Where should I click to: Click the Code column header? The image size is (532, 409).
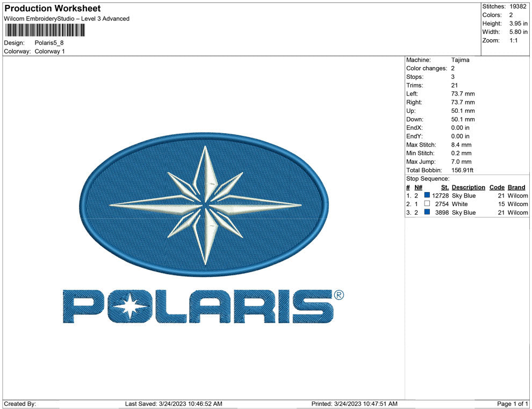point(497,187)
